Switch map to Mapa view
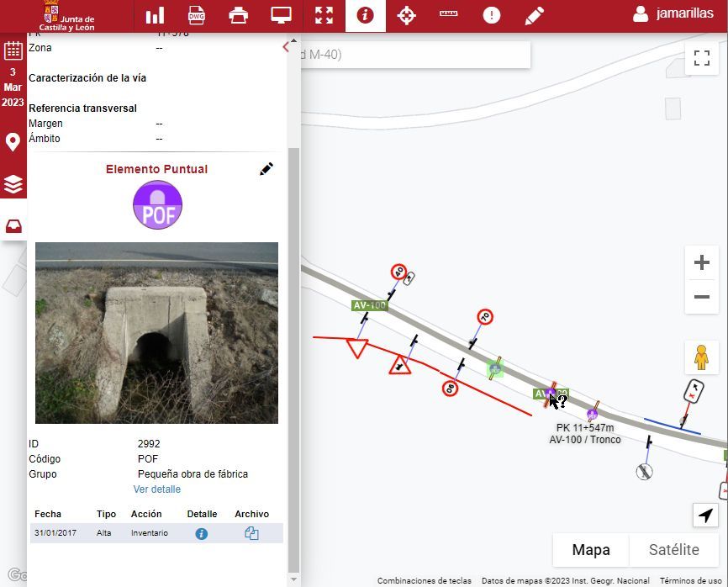 coord(591,550)
